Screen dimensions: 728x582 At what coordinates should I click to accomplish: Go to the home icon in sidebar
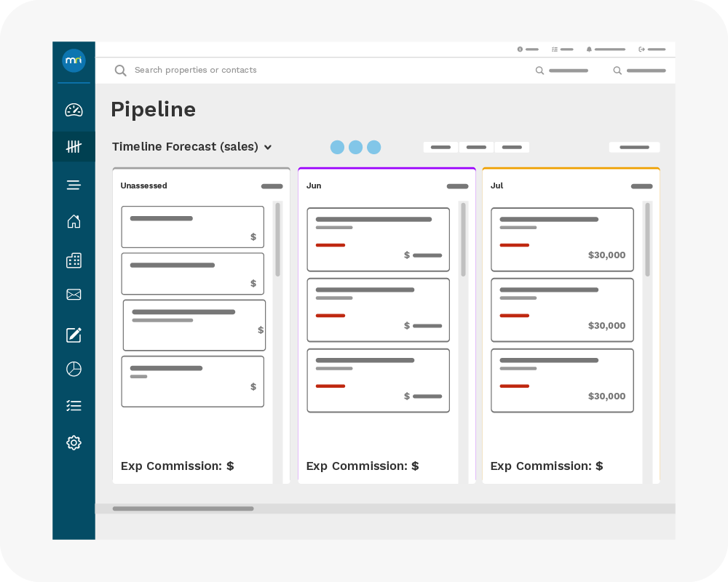click(74, 222)
